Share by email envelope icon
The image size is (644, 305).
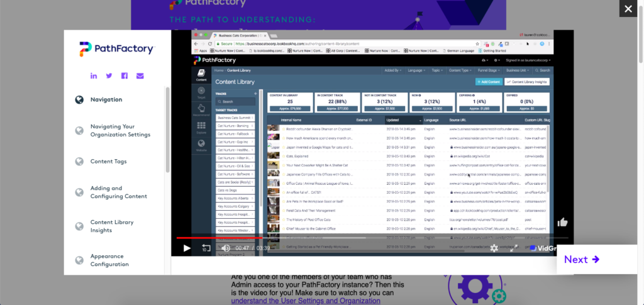coord(140,76)
